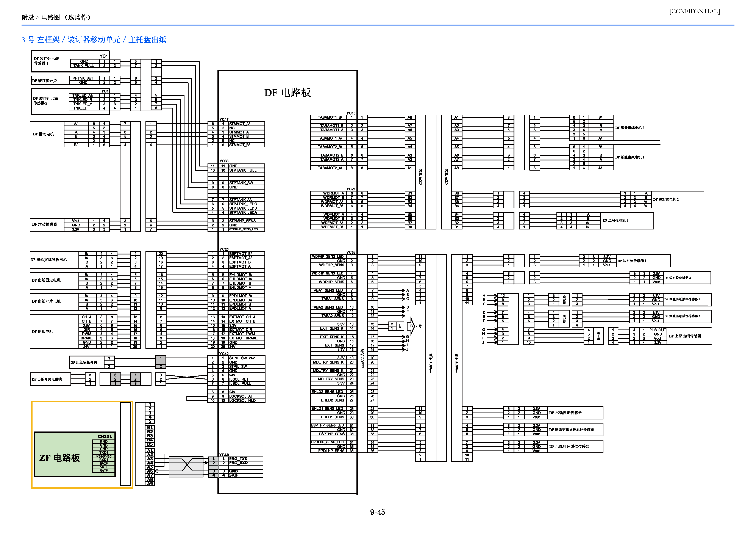Image resolution: width=756 pixels, height=535 pixels.
Task: Click the "EHLD2_SENS_LED" signal name
Action: (x=327, y=392)
